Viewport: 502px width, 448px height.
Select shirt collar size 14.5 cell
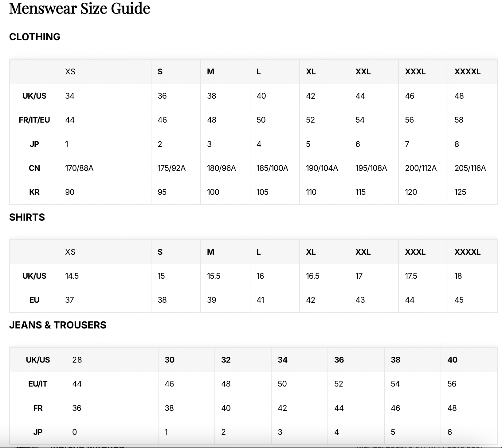pyautogui.click(x=72, y=276)
